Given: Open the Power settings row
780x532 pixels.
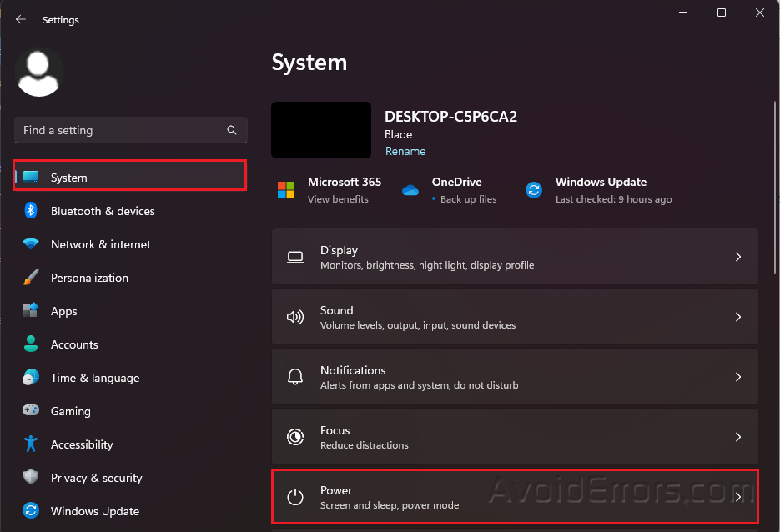Looking at the screenshot, I should tap(515, 497).
